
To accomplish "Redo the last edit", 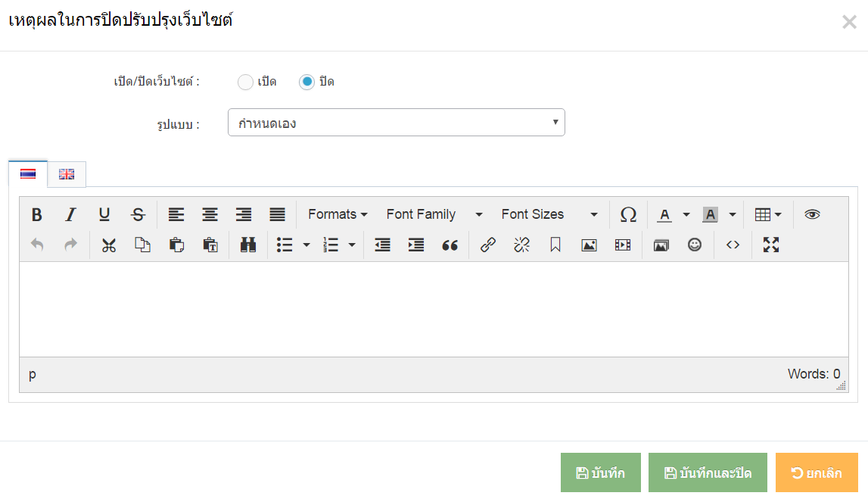I will point(71,245).
